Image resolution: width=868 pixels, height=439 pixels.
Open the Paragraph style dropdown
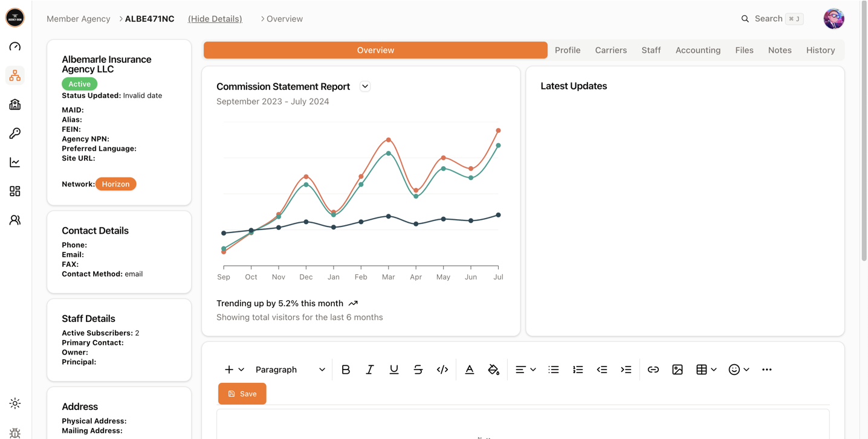290,370
